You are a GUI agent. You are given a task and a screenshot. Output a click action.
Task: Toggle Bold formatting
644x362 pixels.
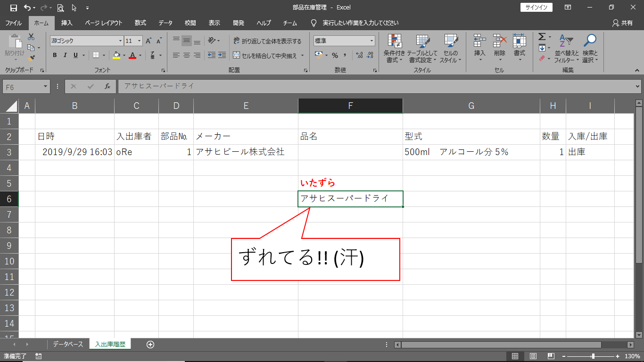(55, 55)
